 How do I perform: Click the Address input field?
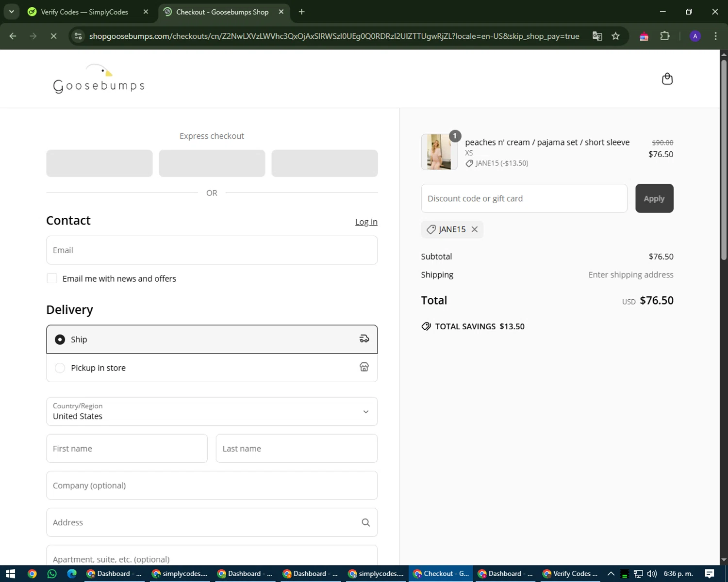(x=212, y=522)
